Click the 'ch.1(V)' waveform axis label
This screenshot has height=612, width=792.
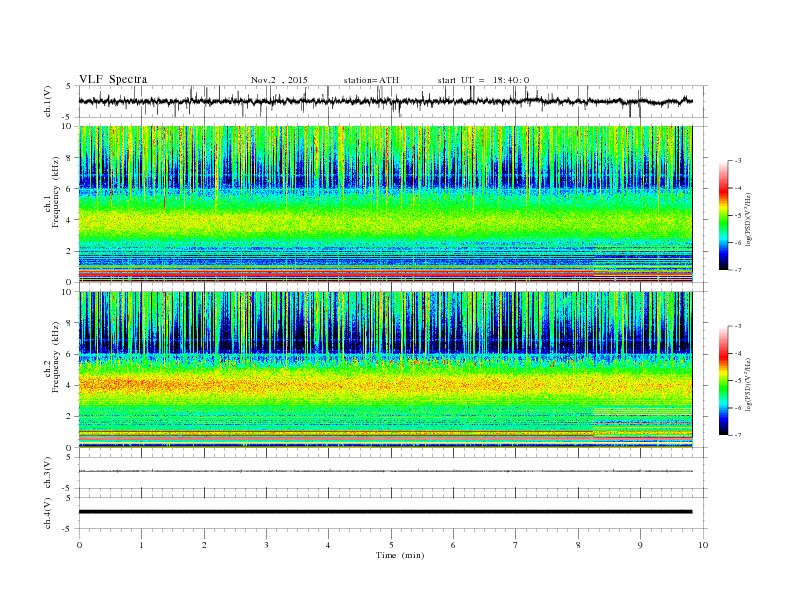click(48, 101)
